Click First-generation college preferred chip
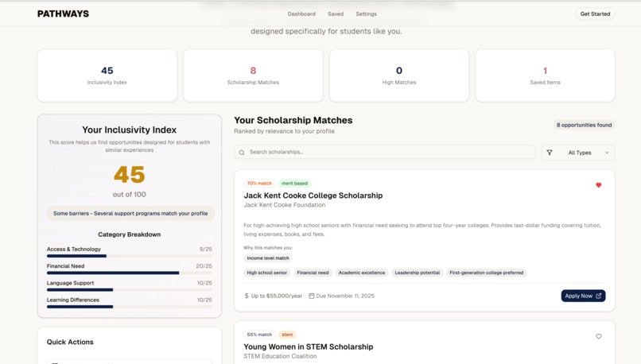 point(486,273)
